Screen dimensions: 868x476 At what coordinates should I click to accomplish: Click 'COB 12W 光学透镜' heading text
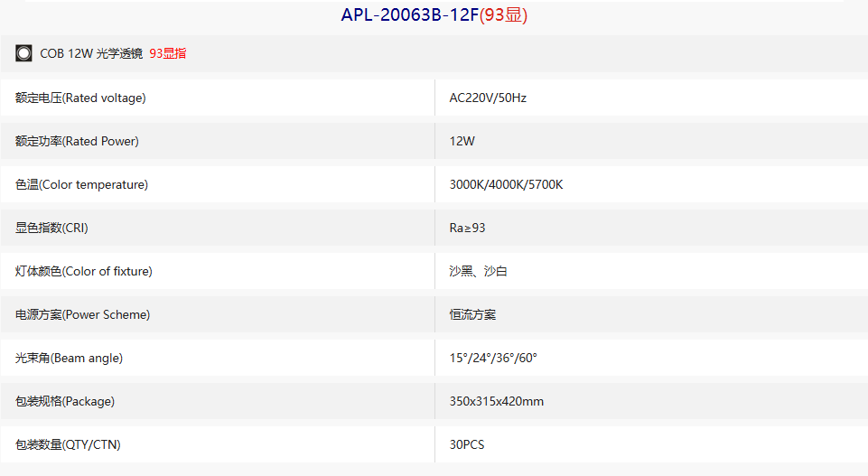[91, 53]
